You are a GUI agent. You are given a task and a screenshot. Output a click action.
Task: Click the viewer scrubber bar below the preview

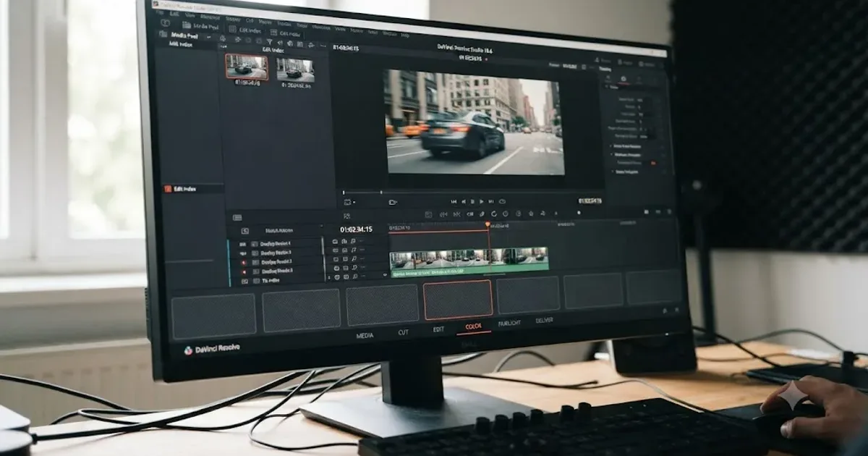[472, 193]
